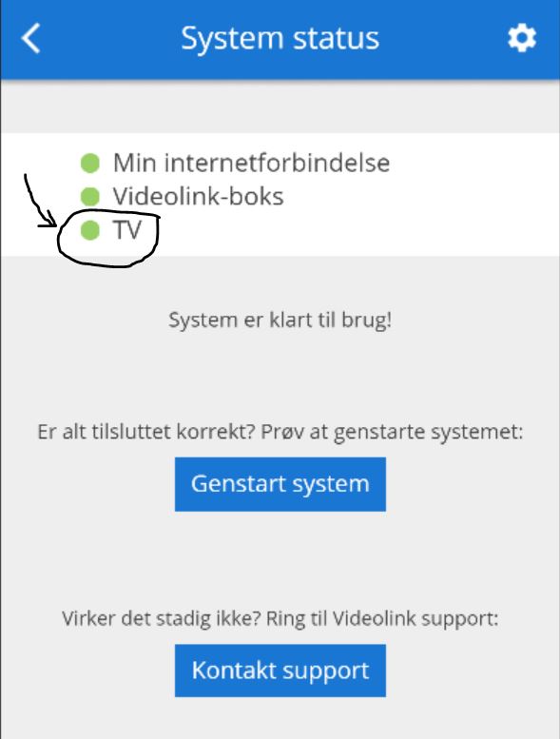Click the hand-drawn arrow pointing at TV
This screenshot has width=560, height=739.
38,203
